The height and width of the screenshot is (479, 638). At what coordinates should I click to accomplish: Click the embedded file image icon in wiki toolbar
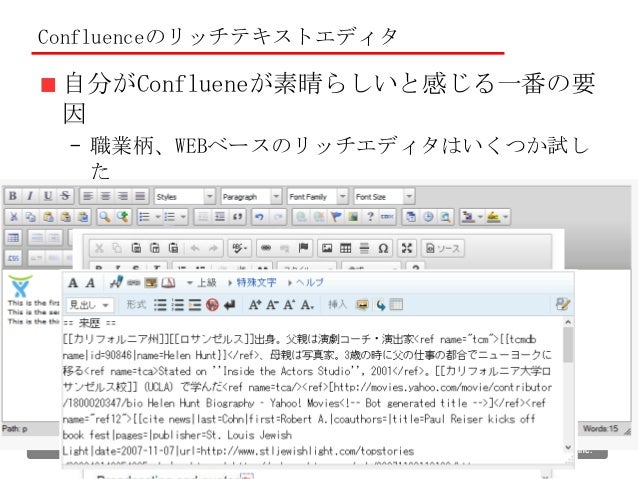tap(151, 283)
